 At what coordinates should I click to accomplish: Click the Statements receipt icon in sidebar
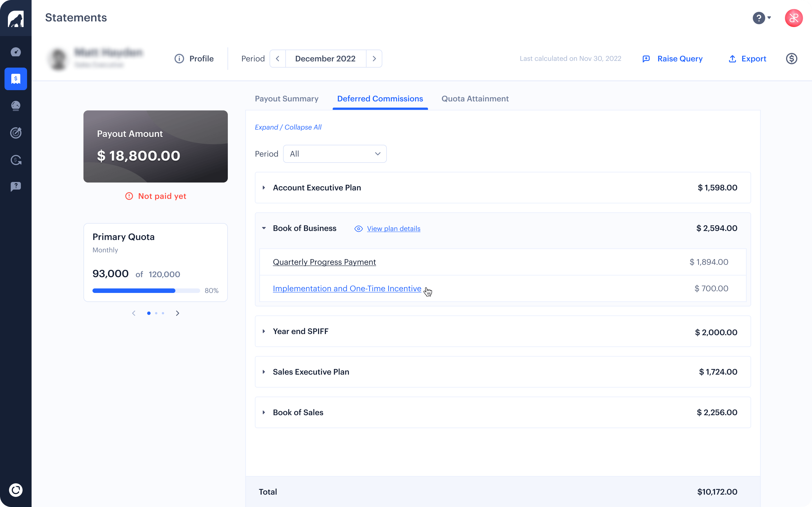click(16, 79)
